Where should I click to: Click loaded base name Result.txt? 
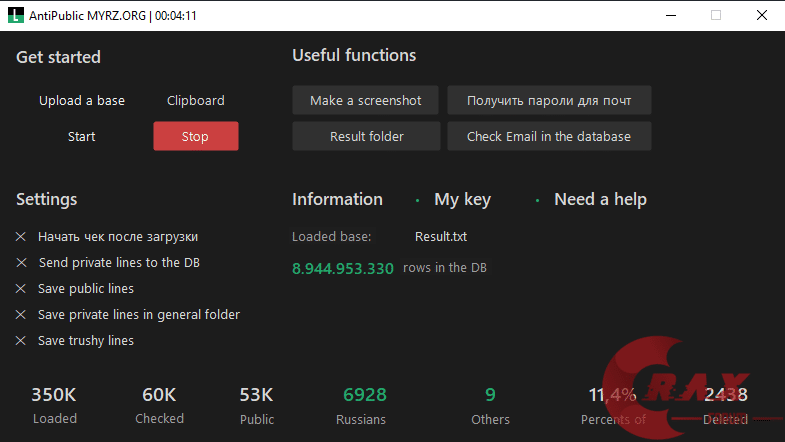[x=441, y=236]
